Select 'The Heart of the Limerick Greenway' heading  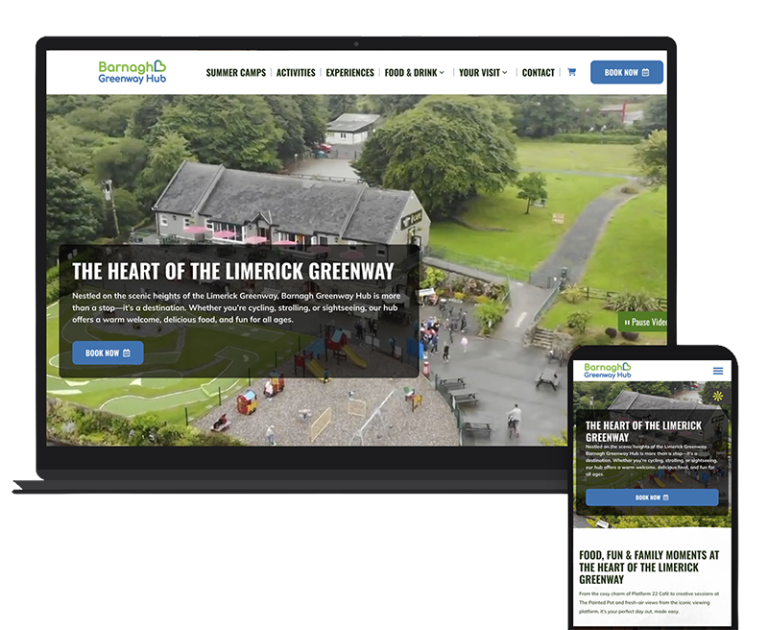coord(233,271)
